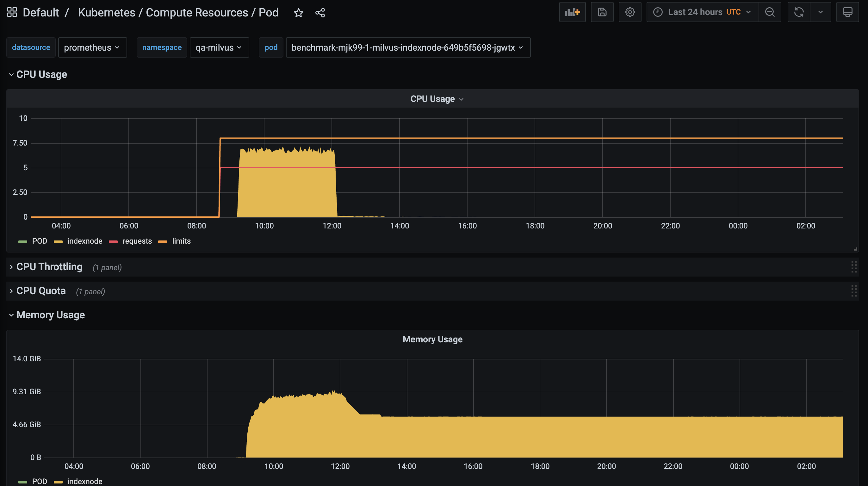
Task: Toggle the indexnode series in CPU Usage legend
Action: 84,241
